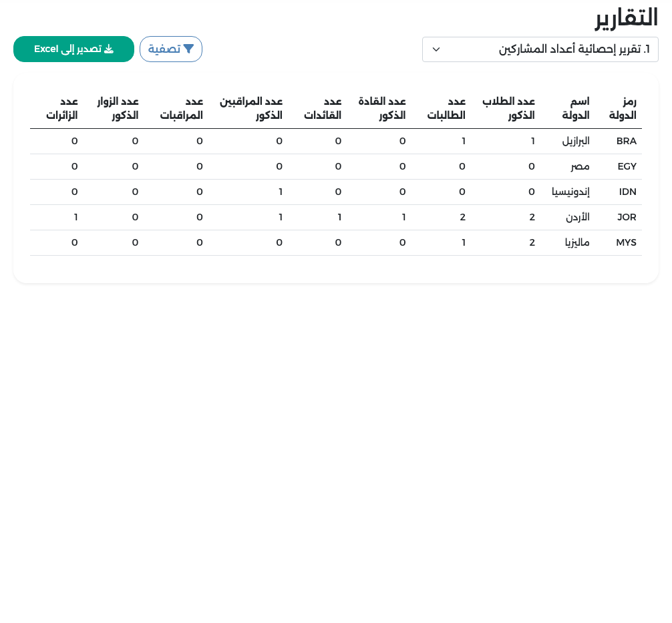This screenshot has width=672, height=623.
Task: Click the عدد القادة الذكور column header
Action: tap(382, 108)
